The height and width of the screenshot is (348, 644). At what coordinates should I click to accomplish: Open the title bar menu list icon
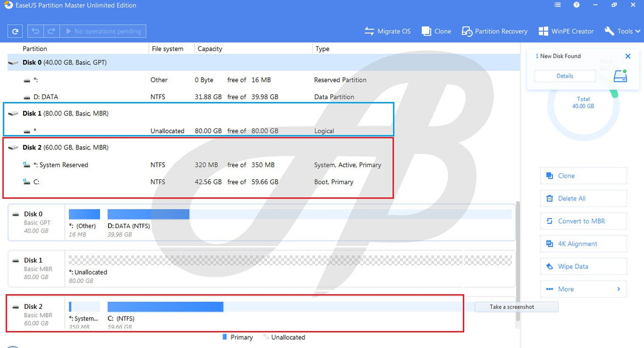[557, 5]
